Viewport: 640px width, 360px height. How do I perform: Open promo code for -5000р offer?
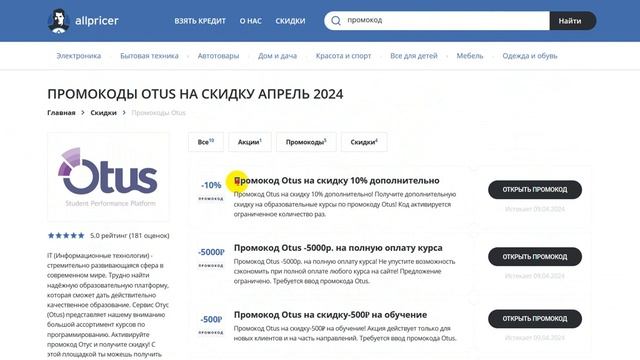pyautogui.click(x=535, y=257)
